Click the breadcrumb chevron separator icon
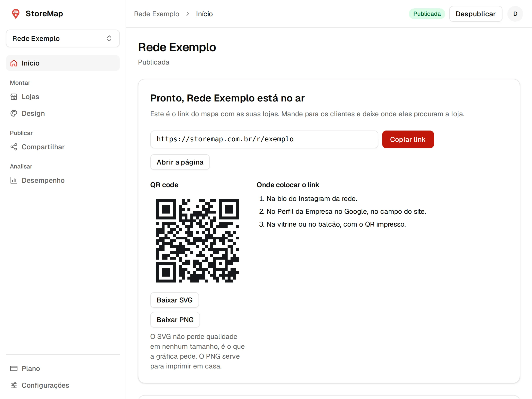 188,14
